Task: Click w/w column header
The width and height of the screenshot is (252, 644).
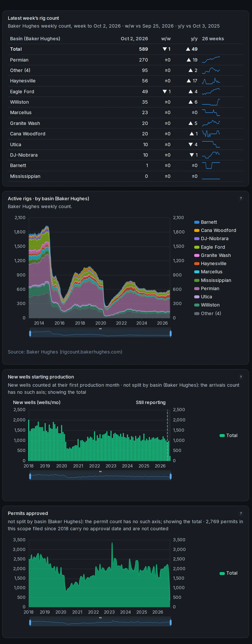Action: pyautogui.click(x=166, y=39)
